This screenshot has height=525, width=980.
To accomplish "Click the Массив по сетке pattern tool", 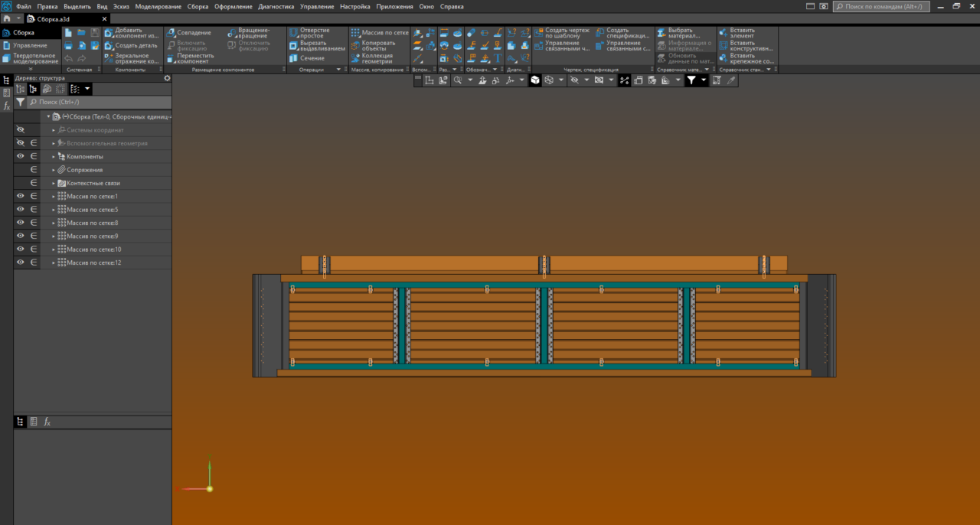I will [x=379, y=33].
